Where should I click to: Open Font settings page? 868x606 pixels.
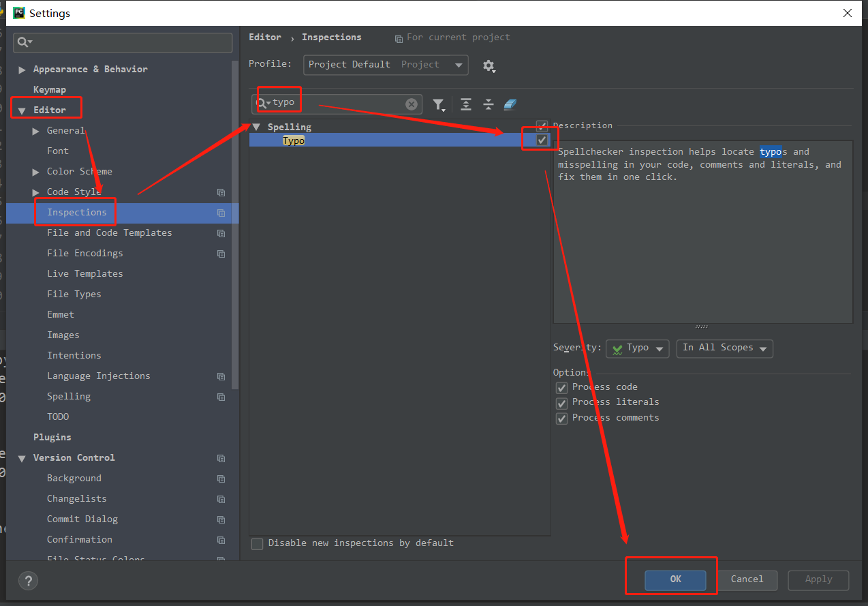point(58,151)
